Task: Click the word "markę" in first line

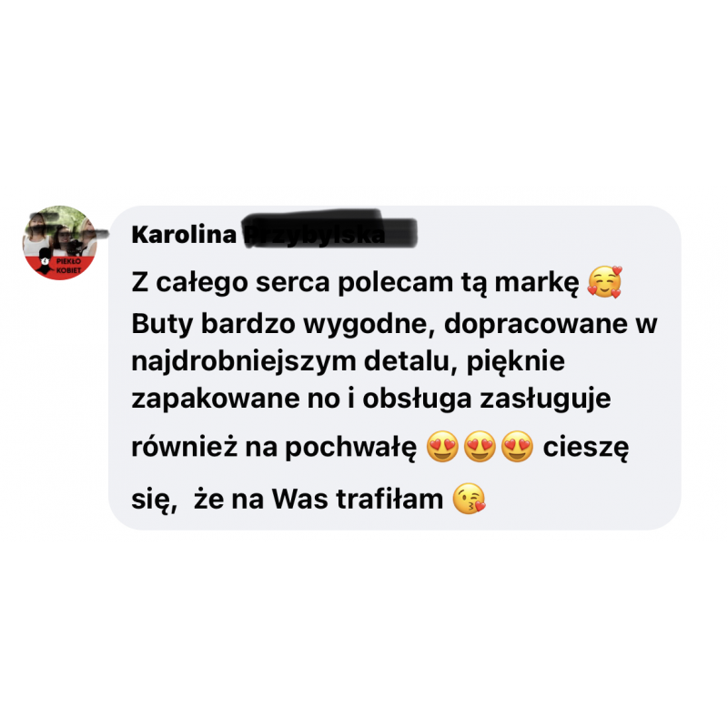Action: point(537,283)
